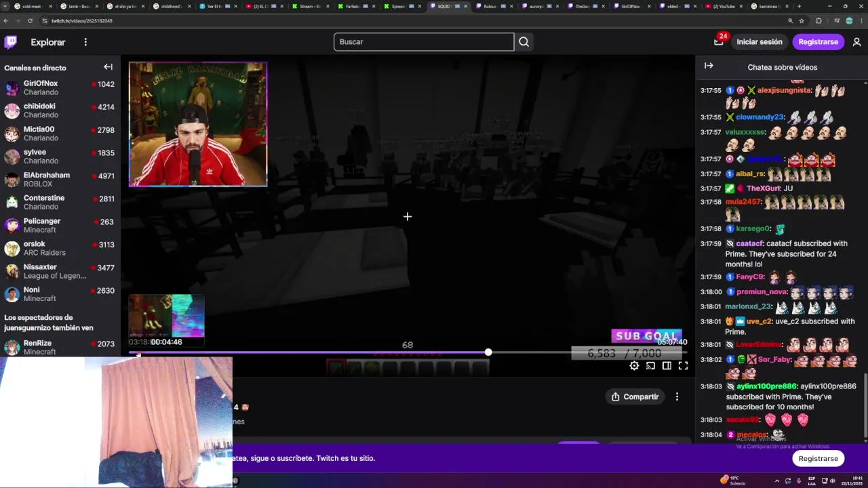868x488 pixels.
Task: Open taskbar weather widget 15°C
Action: point(732,481)
